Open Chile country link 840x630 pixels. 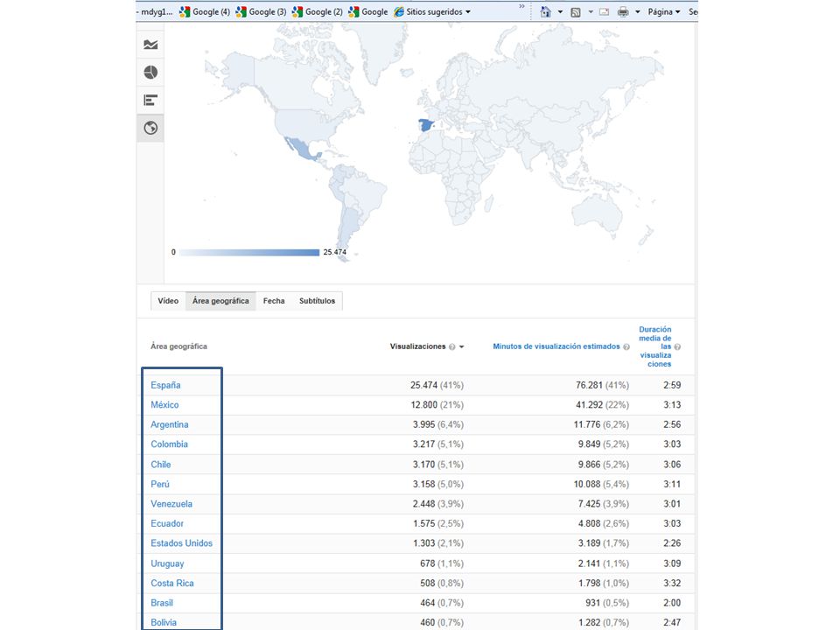point(161,465)
